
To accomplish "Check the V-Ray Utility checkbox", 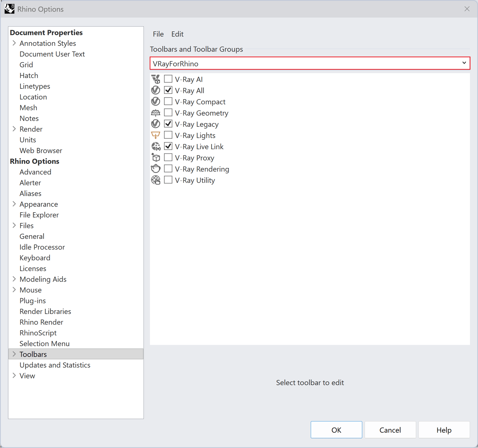I will coord(168,180).
